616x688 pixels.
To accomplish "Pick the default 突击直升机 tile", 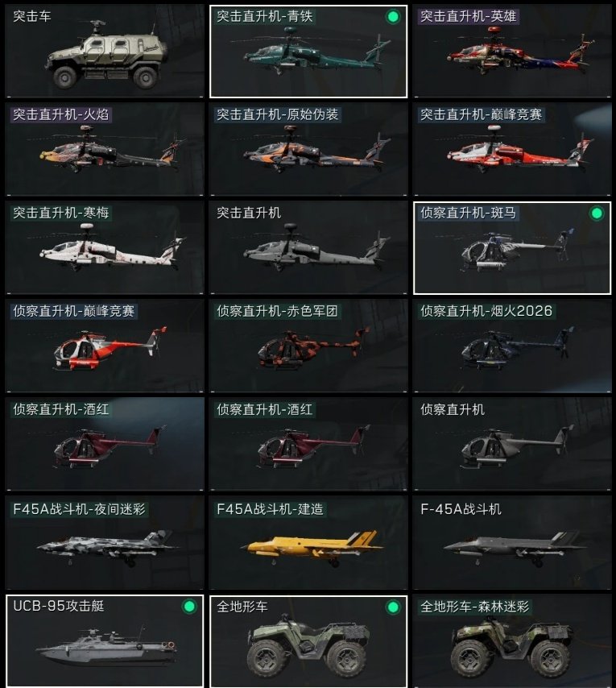I will pos(308,247).
